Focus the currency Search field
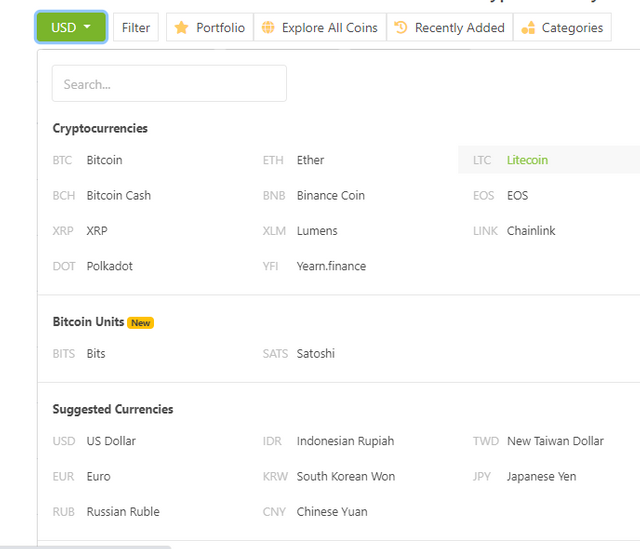This screenshot has height=549, width=640. (169, 84)
